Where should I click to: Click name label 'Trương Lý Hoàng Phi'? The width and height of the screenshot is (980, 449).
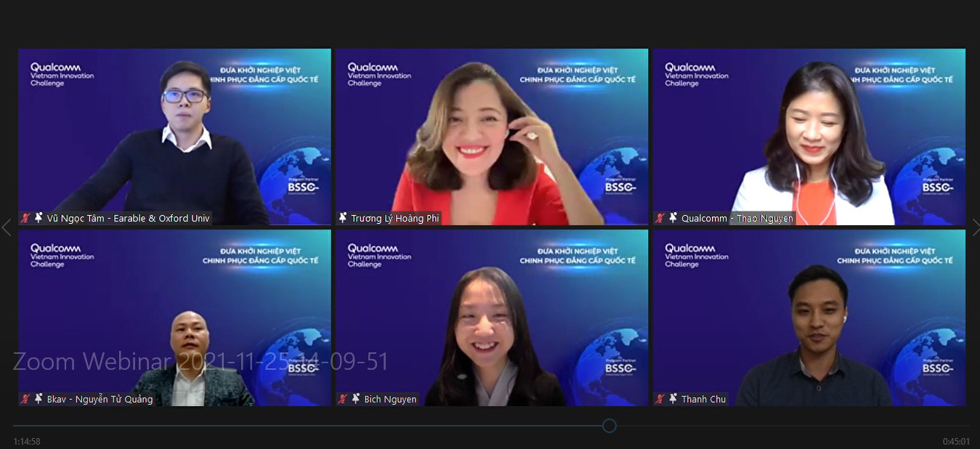(395, 218)
